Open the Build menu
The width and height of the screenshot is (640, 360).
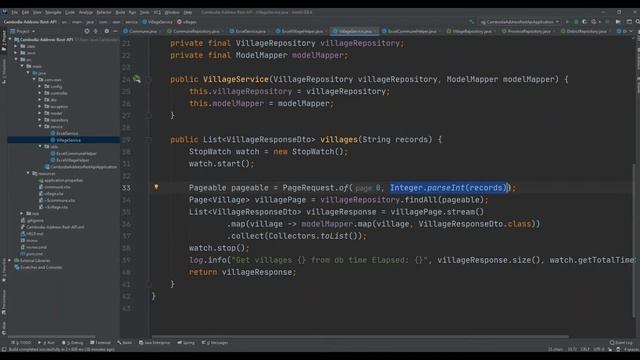click(x=120, y=12)
